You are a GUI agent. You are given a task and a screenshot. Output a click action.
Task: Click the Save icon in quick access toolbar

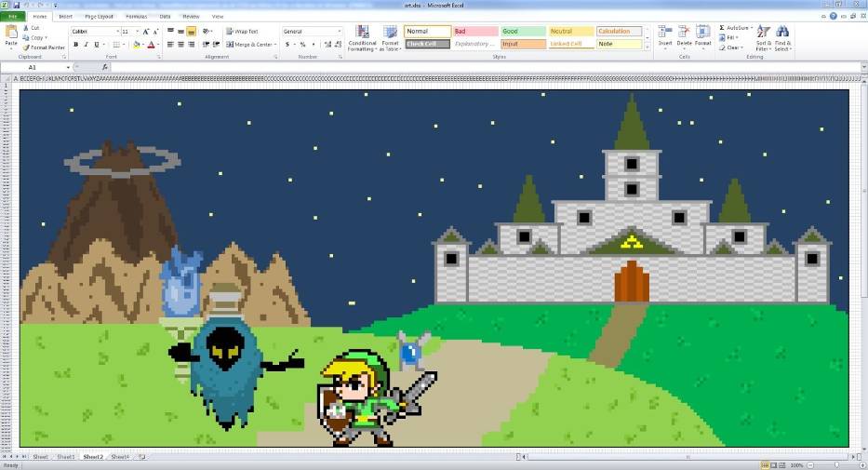click(x=17, y=5)
